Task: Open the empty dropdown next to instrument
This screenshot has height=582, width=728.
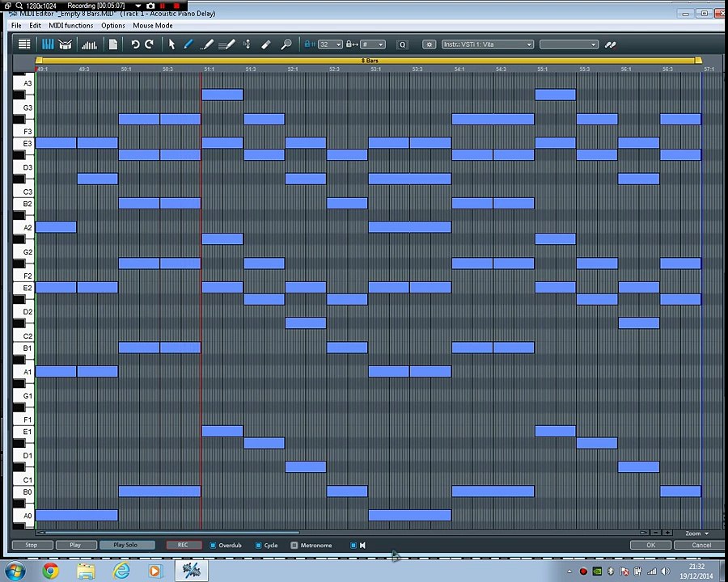Action: (569, 44)
